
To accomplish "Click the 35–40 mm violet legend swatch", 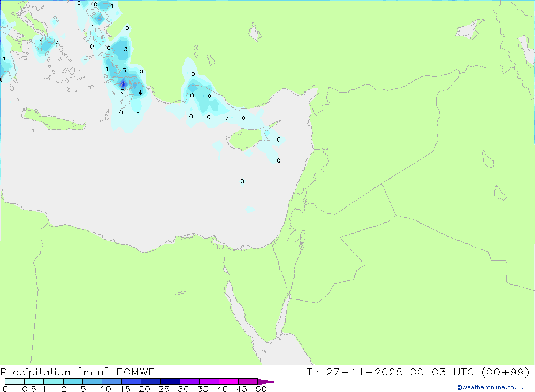I will [x=209, y=381].
